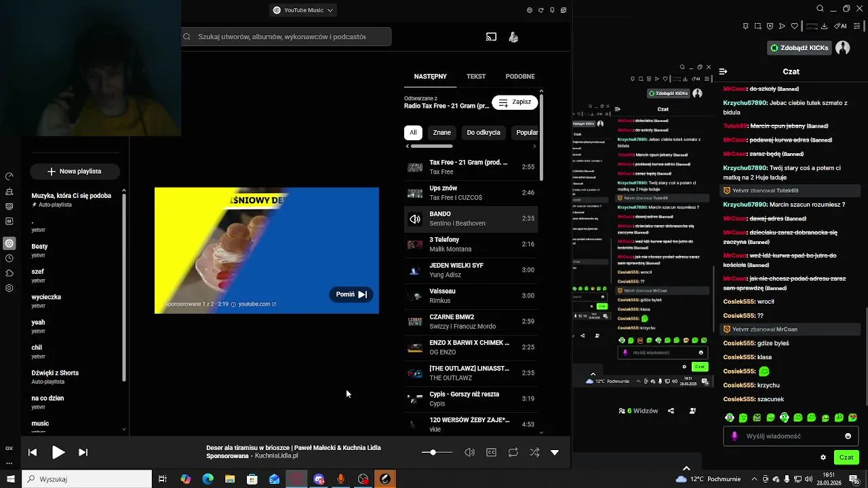Send message with green Czat button
Image resolution: width=868 pixels, height=488 pixels.
point(846,457)
